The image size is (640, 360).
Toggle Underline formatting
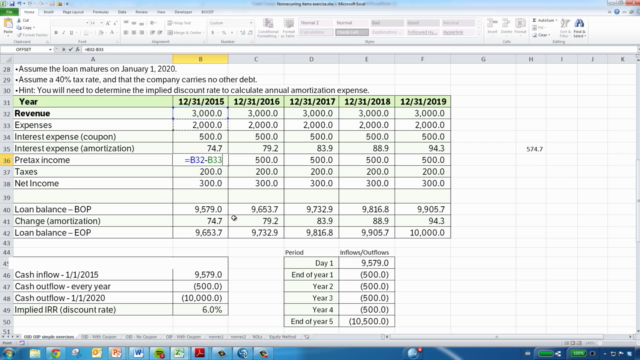(x=71, y=33)
